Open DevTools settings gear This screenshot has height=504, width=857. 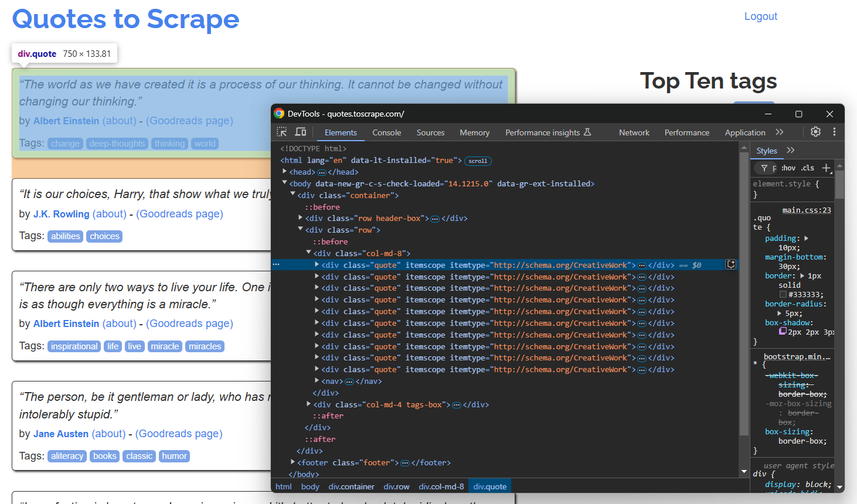click(815, 132)
